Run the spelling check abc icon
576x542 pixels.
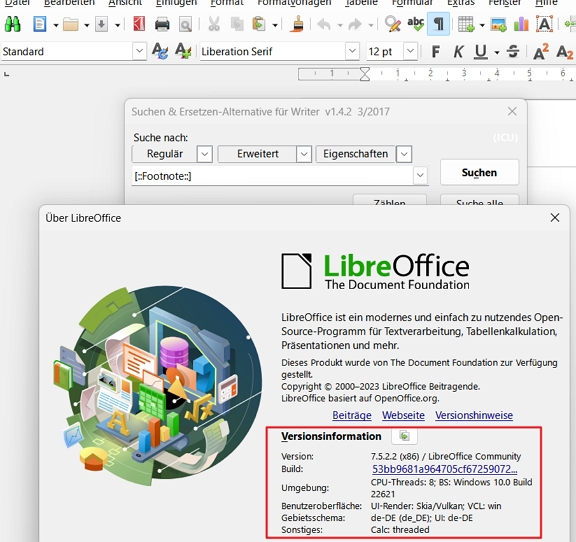(x=415, y=25)
